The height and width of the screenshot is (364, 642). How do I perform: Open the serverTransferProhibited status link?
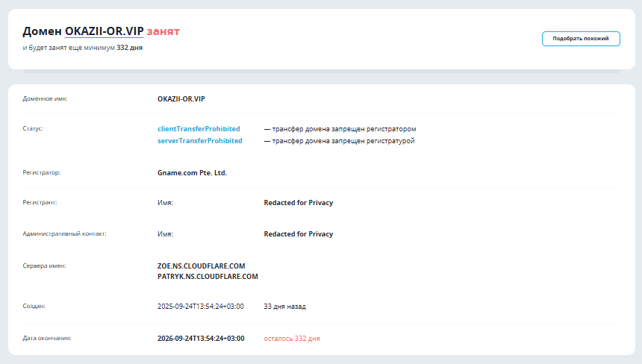tap(200, 140)
